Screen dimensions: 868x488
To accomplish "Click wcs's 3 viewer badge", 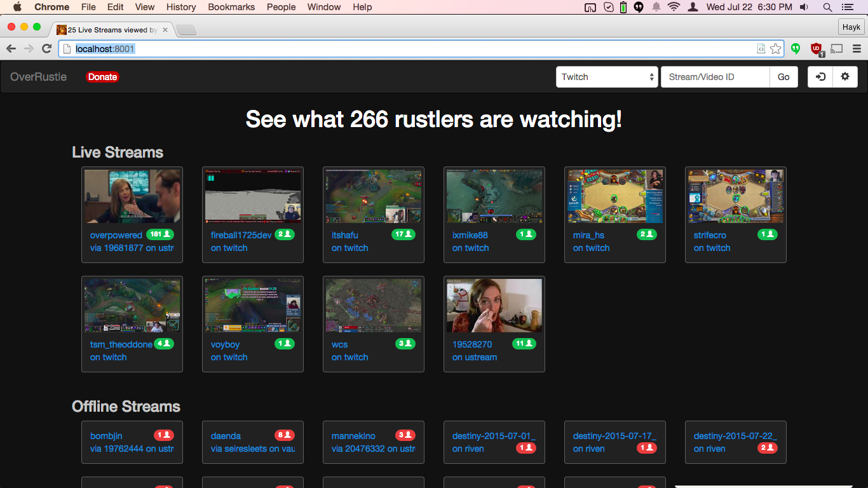I will coord(405,344).
